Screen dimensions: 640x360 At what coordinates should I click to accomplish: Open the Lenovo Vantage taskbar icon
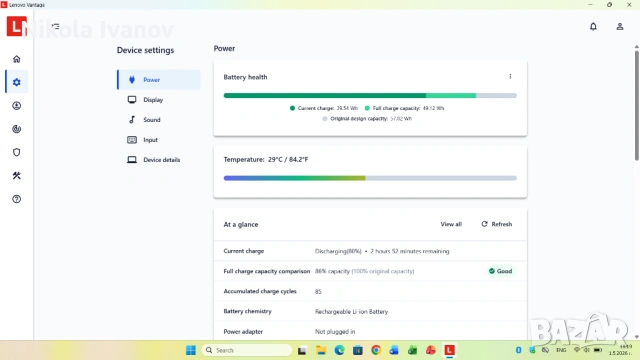449,350
